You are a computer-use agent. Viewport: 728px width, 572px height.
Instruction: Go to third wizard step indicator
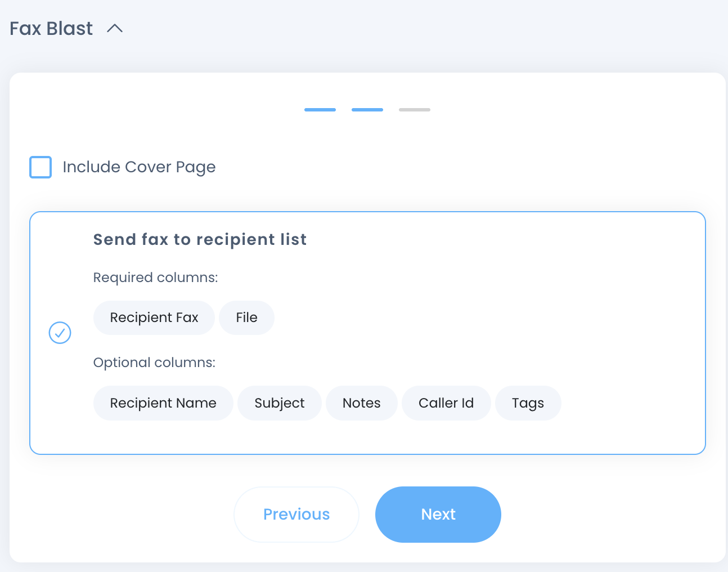point(415,110)
